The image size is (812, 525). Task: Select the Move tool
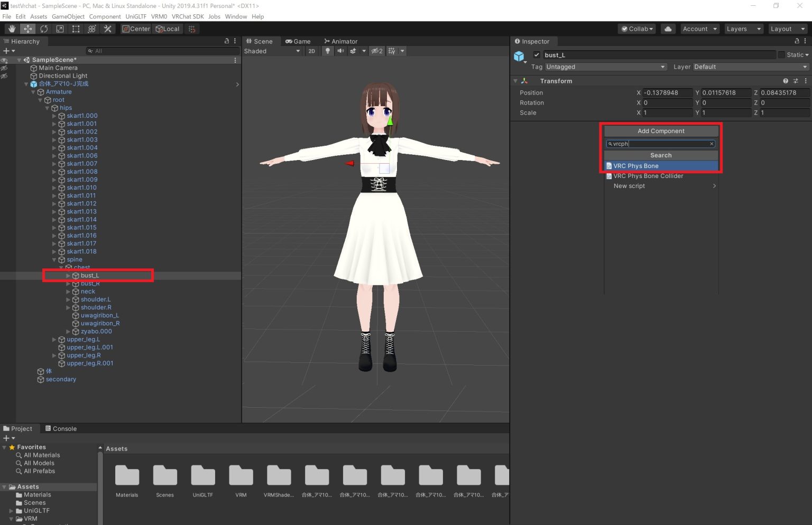click(x=27, y=29)
